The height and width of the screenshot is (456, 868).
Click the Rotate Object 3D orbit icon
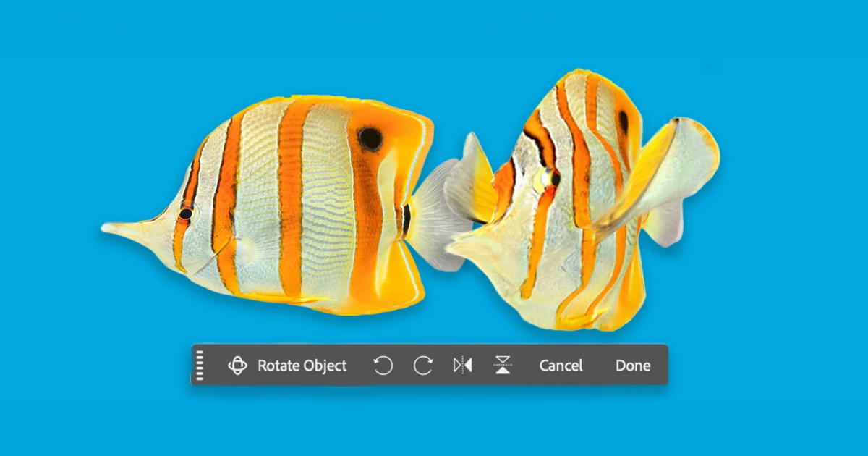click(237, 366)
